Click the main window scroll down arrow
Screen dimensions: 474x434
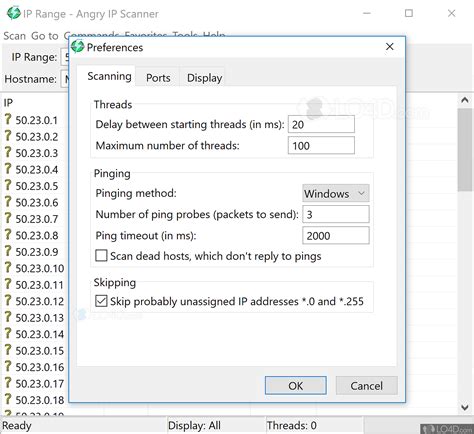tap(465, 407)
